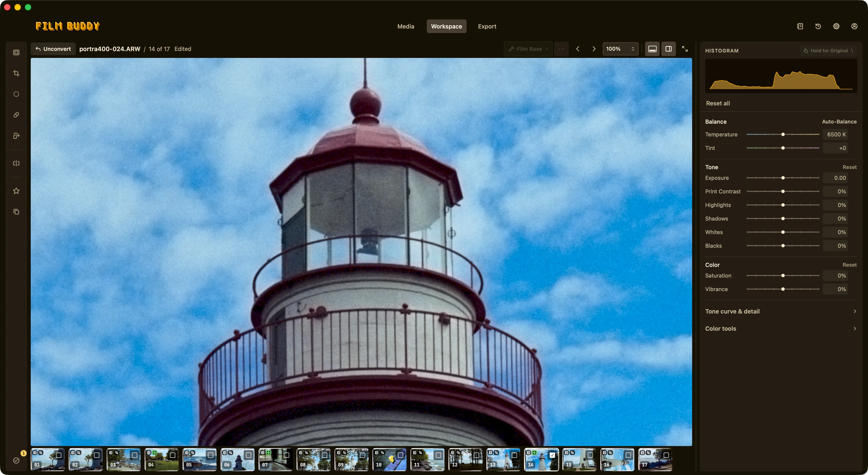The width and height of the screenshot is (868, 475).
Task: Click Auto-Balance in the Balance section
Action: point(839,122)
